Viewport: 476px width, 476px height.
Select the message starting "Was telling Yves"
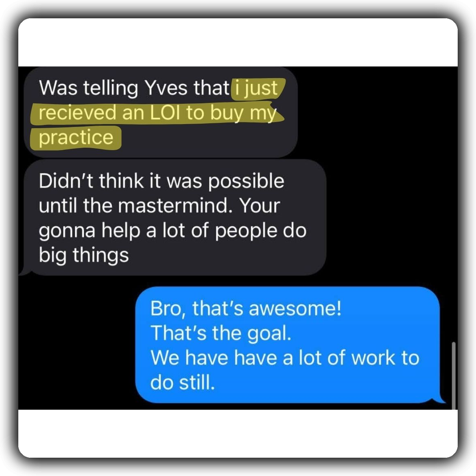pos(161,112)
